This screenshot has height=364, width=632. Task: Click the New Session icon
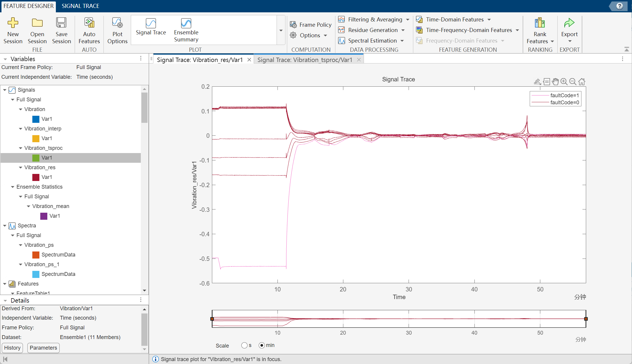click(13, 23)
